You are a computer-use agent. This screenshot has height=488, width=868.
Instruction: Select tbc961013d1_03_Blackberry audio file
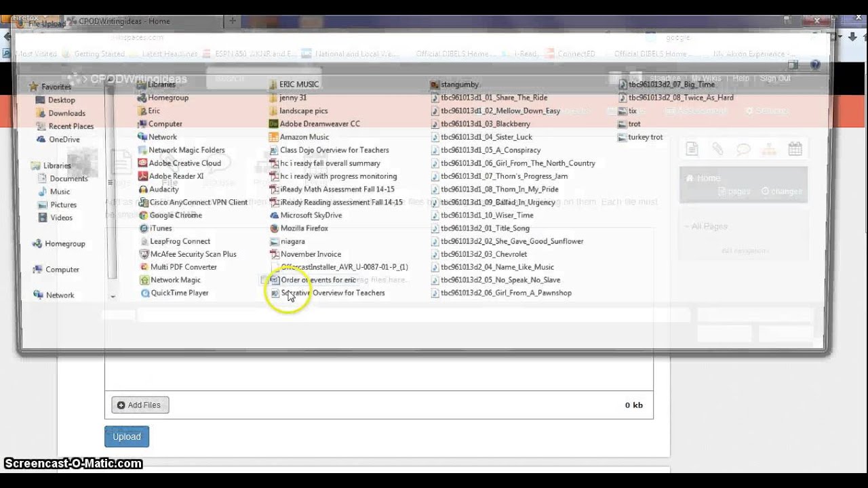point(480,124)
